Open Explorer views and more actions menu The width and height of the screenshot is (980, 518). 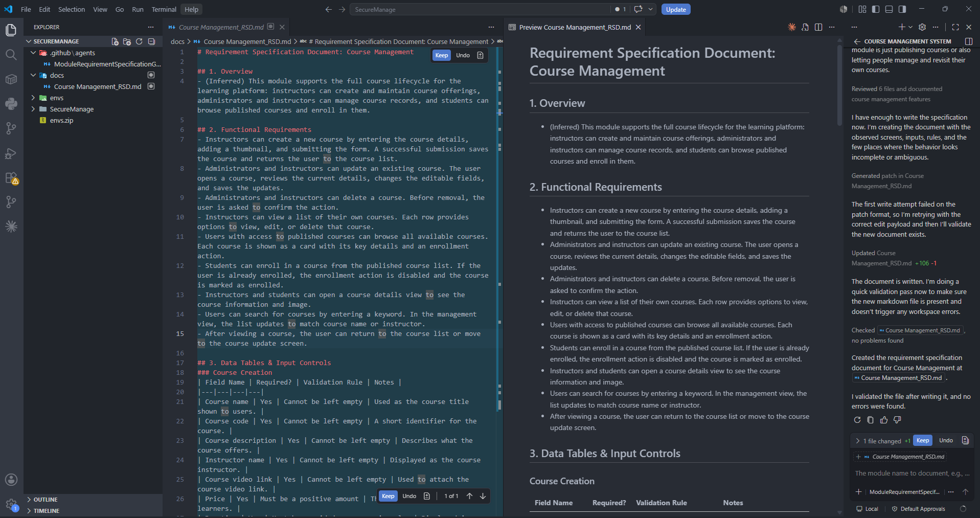(151, 27)
